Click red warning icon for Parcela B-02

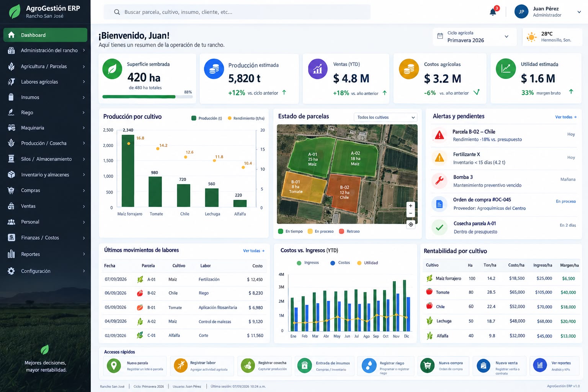point(439,135)
